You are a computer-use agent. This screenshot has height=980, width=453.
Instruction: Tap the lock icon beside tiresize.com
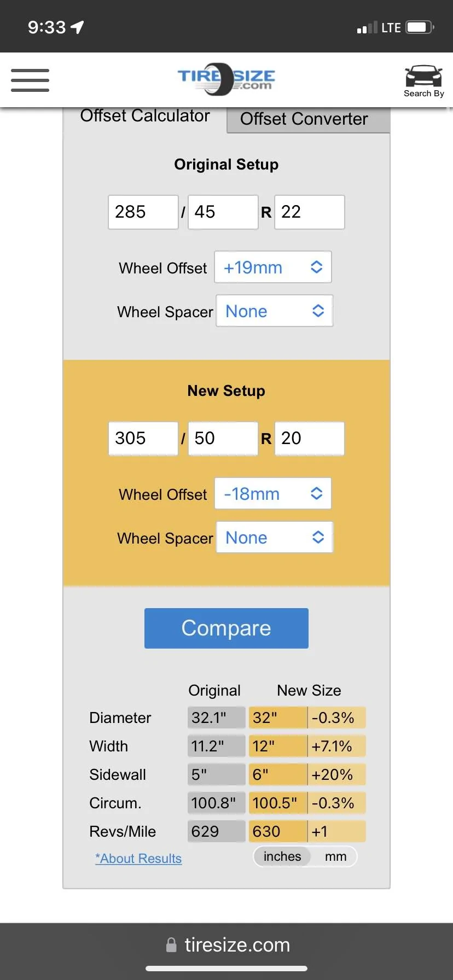point(171,945)
